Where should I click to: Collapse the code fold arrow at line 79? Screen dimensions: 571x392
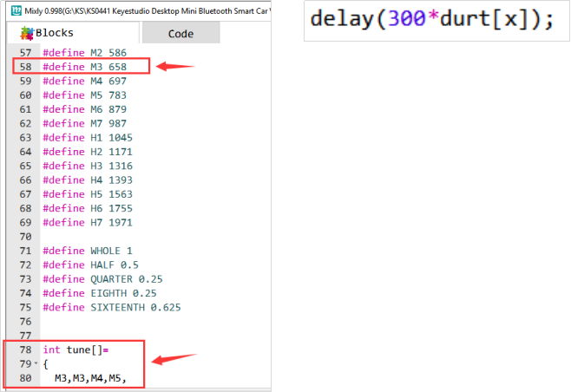click(35, 364)
